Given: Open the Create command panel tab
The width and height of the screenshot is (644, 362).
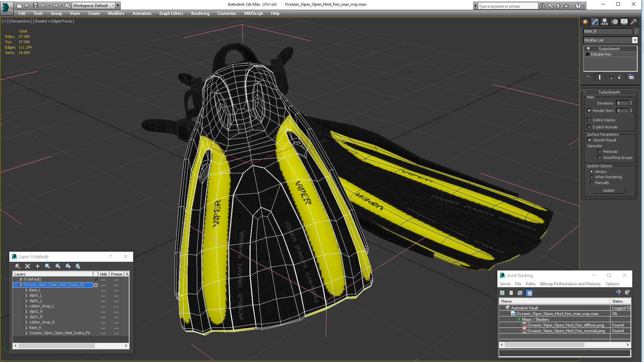Looking at the screenshot, I should click(585, 22).
